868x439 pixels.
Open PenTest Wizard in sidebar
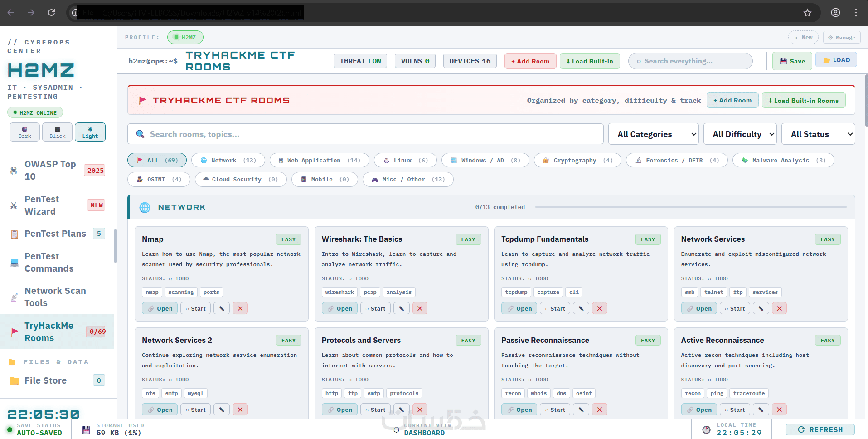click(57, 205)
